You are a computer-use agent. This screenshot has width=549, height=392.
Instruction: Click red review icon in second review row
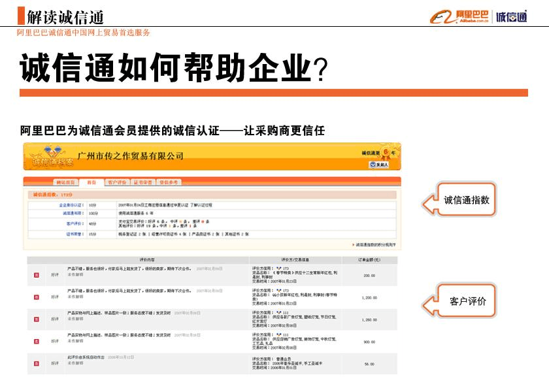tap(37, 297)
